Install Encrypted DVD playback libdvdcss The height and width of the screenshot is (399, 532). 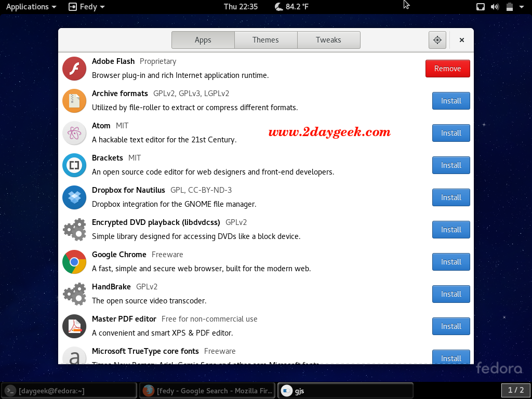(x=451, y=230)
